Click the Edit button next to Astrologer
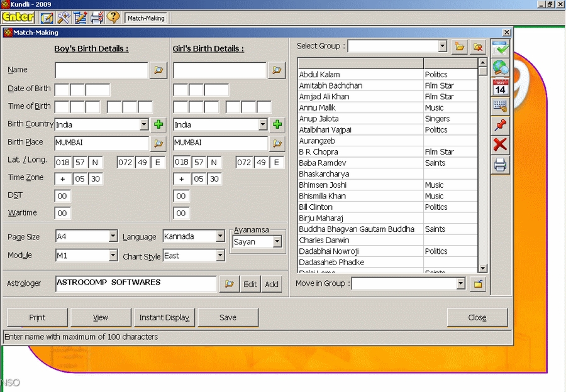This screenshot has height=392, width=566. pos(250,284)
